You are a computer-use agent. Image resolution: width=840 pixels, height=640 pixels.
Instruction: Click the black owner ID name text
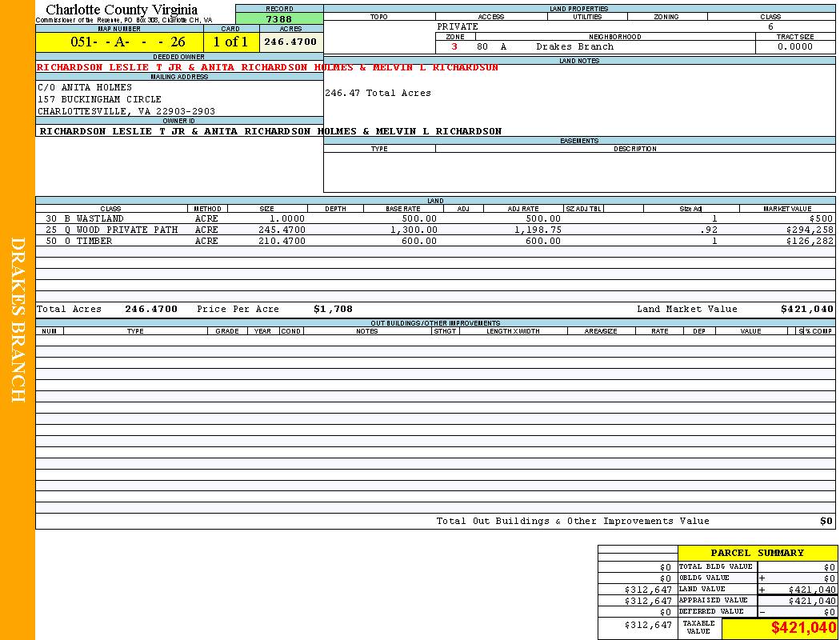[x=270, y=131]
